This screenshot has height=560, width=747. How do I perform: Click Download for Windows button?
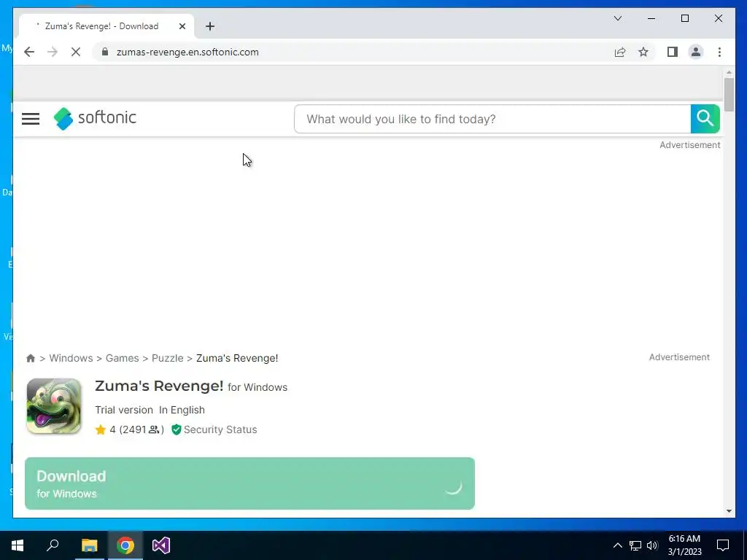(249, 483)
